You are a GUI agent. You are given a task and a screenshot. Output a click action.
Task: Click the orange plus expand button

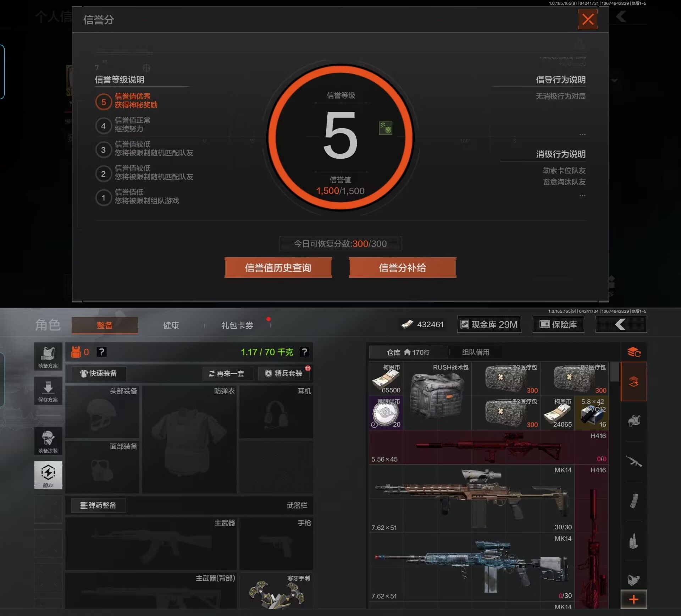634,600
